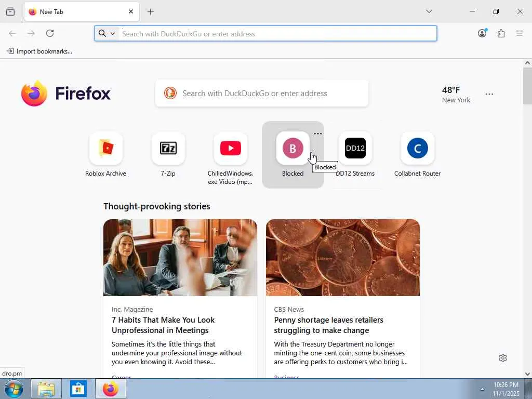Go back with the back arrow
Viewport: 532px width, 399px height.
[12, 33]
